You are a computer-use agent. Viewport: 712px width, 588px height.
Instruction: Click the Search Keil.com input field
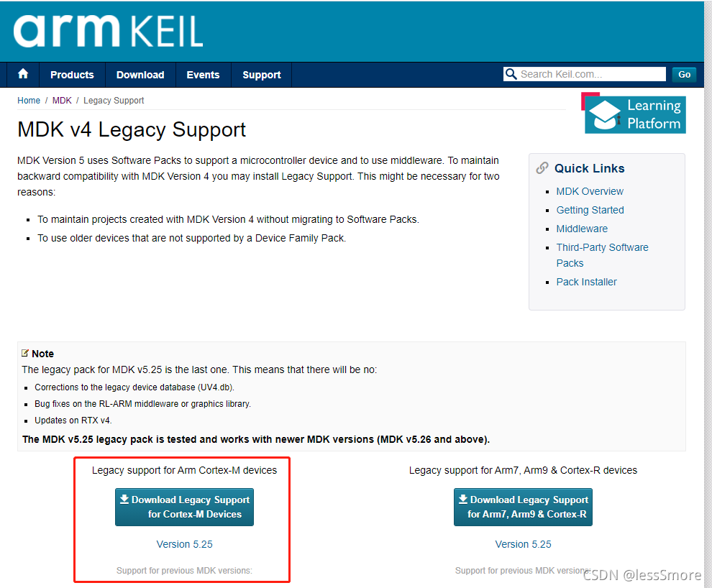point(585,74)
